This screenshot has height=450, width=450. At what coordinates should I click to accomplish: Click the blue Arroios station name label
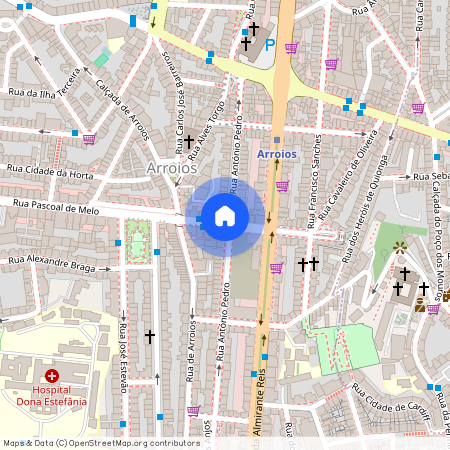[x=277, y=154]
